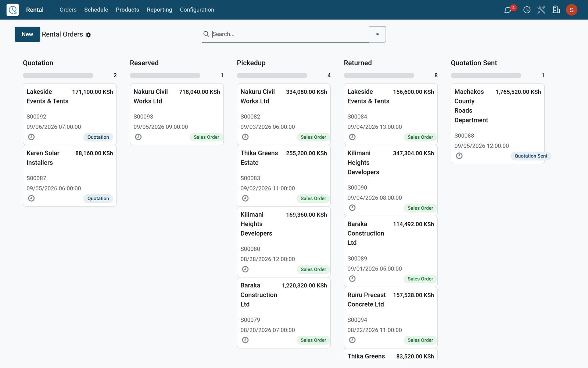588x368 pixels.
Task: Open the messages chat icon
Action: [508, 10]
